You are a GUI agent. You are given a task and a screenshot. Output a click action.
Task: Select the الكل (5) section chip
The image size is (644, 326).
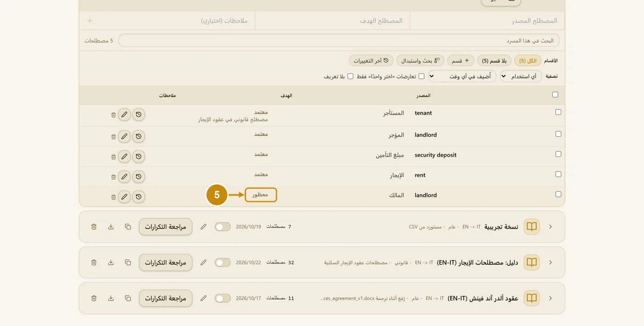[528, 61]
